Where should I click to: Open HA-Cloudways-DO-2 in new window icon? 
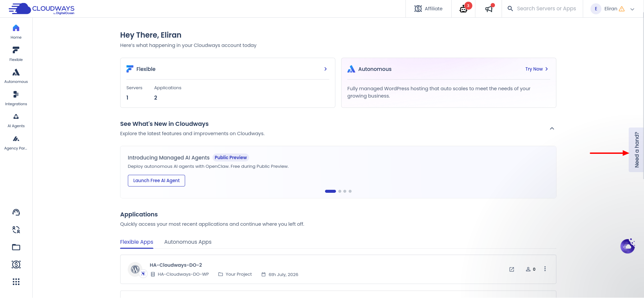pos(512,269)
